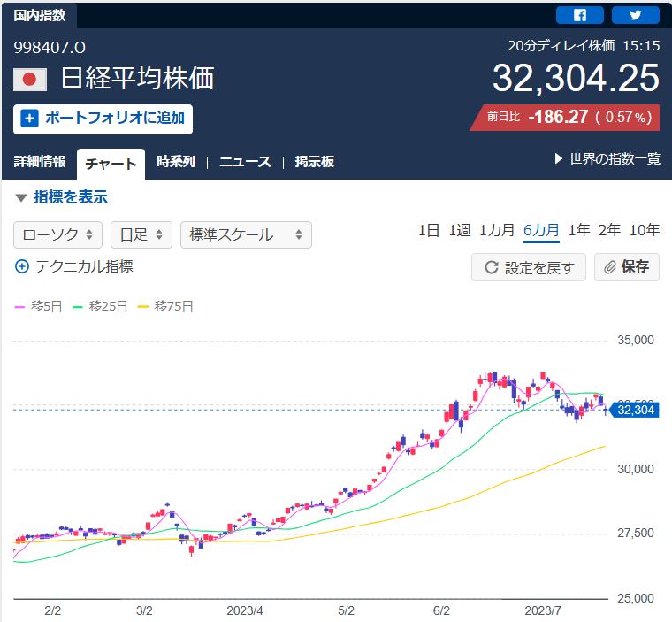Image resolution: width=672 pixels, height=622 pixels.
Task: Click the paperclip icon on the 保存 button
Action: [x=609, y=267]
